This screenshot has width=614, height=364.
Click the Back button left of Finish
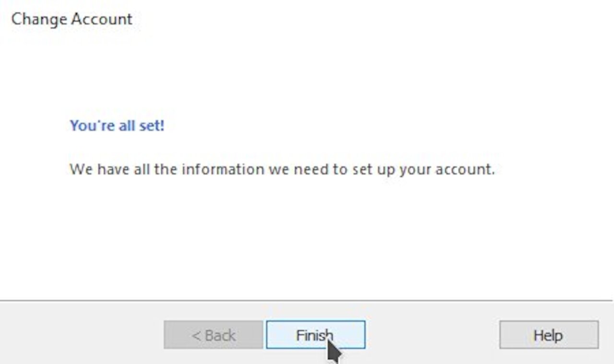[x=213, y=335]
